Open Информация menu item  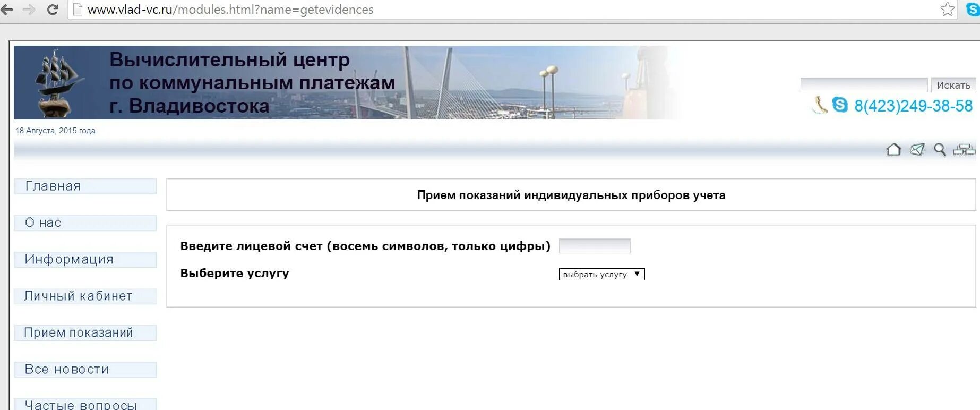(x=85, y=260)
